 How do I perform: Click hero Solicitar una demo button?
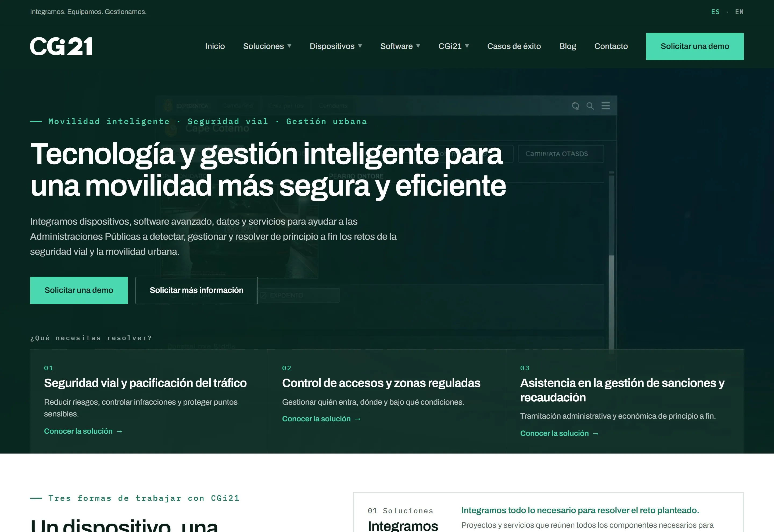[x=79, y=290]
